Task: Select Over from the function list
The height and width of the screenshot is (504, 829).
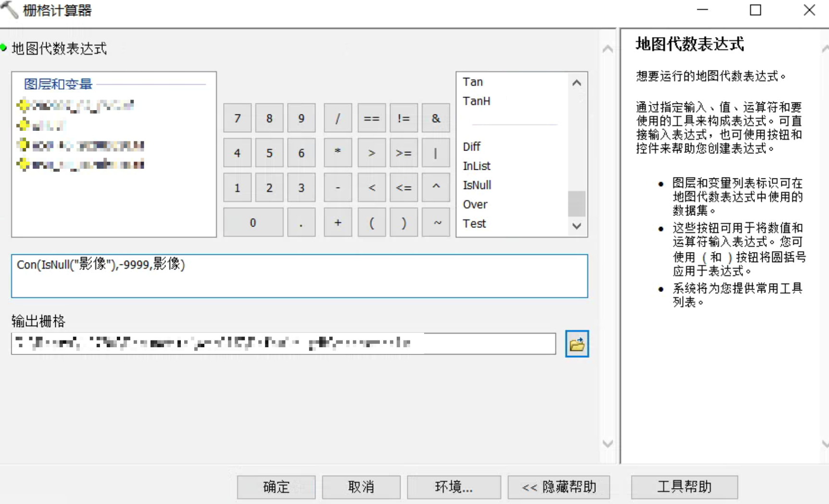Action: [x=475, y=204]
